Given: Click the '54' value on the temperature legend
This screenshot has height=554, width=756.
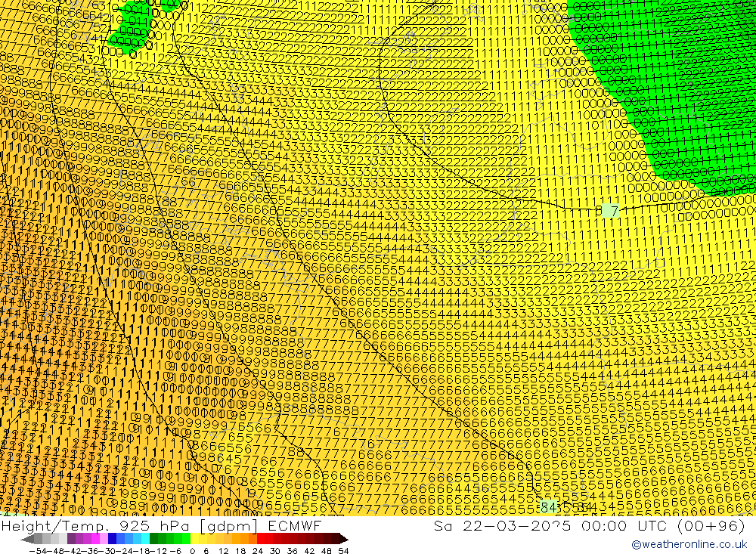Looking at the screenshot, I should [343, 551].
